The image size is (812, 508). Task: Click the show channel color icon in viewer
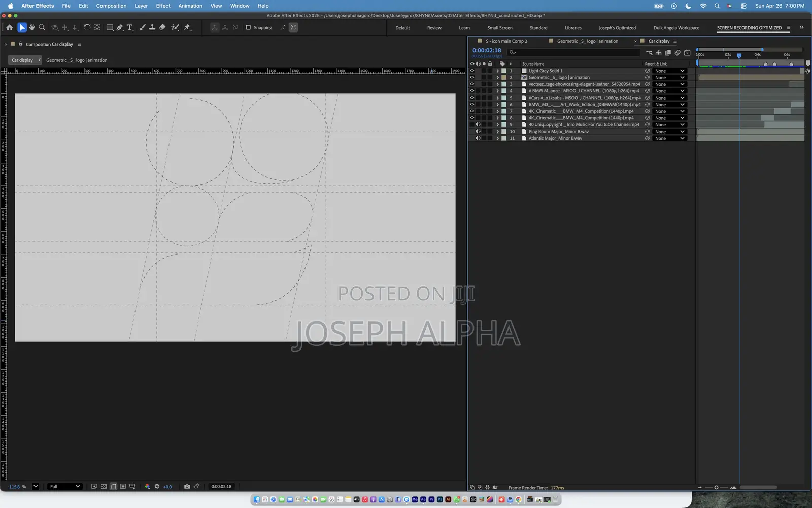147,486
